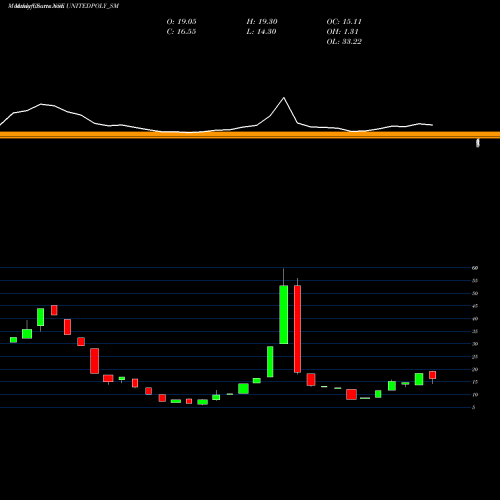Click the 5 price axis label

[x=474, y=407]
